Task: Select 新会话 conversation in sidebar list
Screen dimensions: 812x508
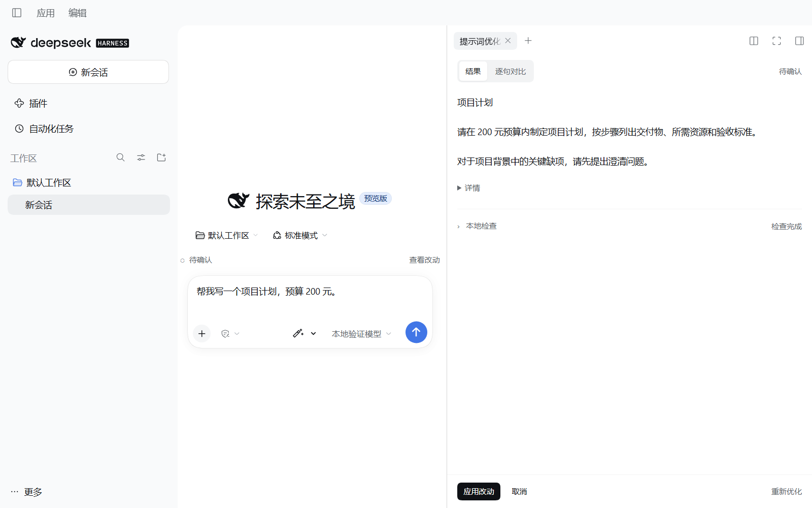Action: (89, 205)
